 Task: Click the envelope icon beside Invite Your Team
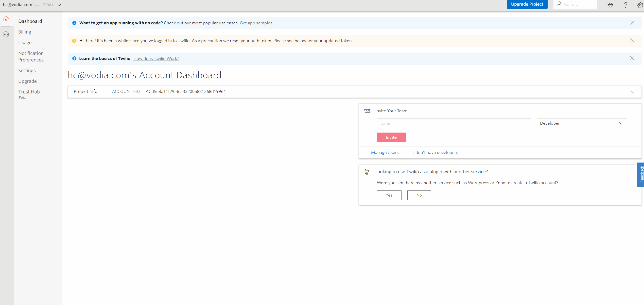(x=367, y=111)
